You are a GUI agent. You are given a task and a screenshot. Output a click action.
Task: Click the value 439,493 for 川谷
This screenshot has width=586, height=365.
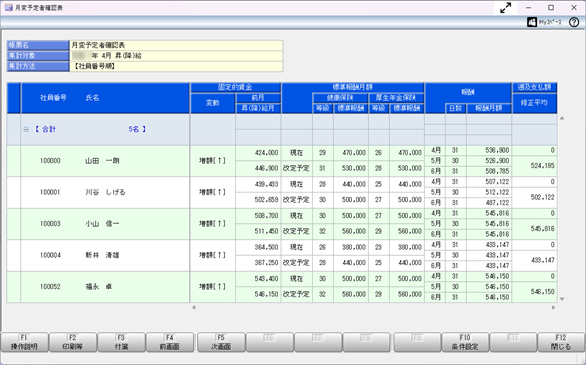266,184
